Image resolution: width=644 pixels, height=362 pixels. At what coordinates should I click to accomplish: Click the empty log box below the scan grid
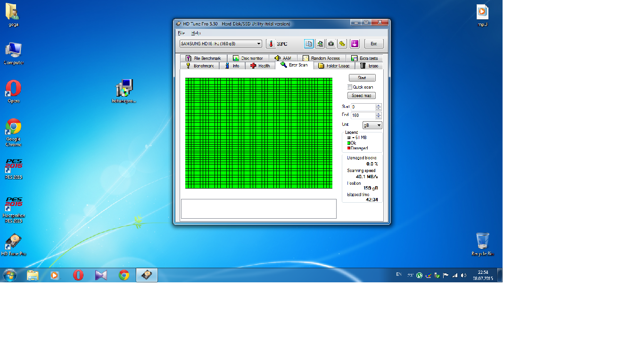[259, 209]
